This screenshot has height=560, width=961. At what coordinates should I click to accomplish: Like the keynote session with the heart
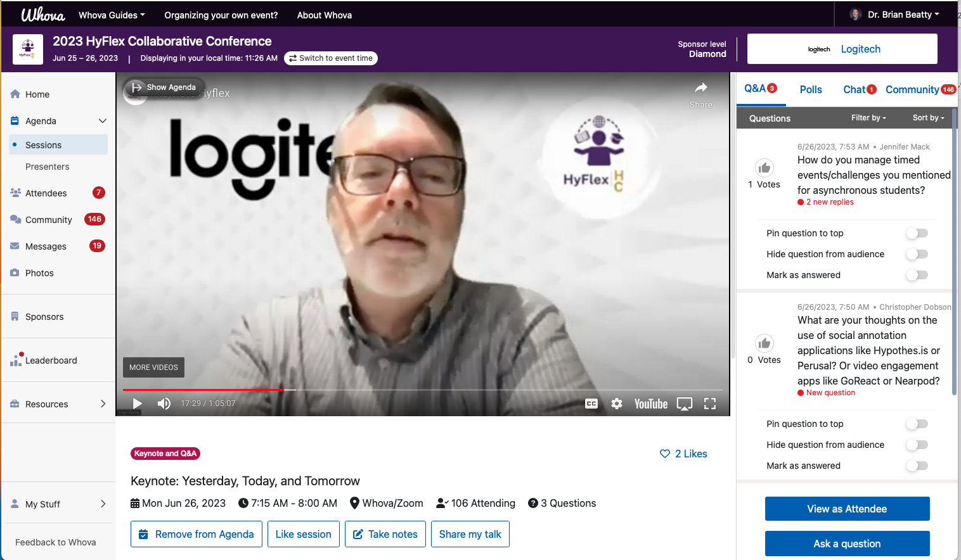point(664,454)
